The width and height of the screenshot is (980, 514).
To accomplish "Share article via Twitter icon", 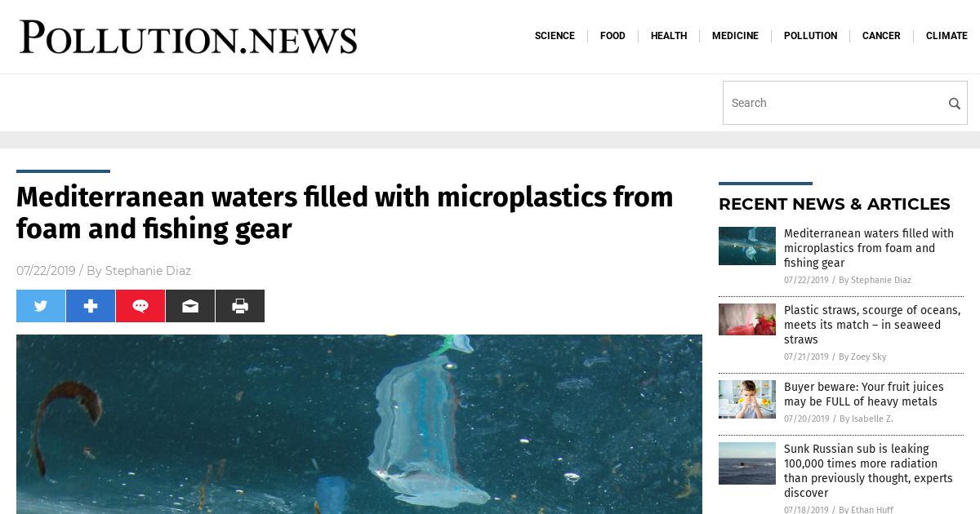I will coord(41,306).
